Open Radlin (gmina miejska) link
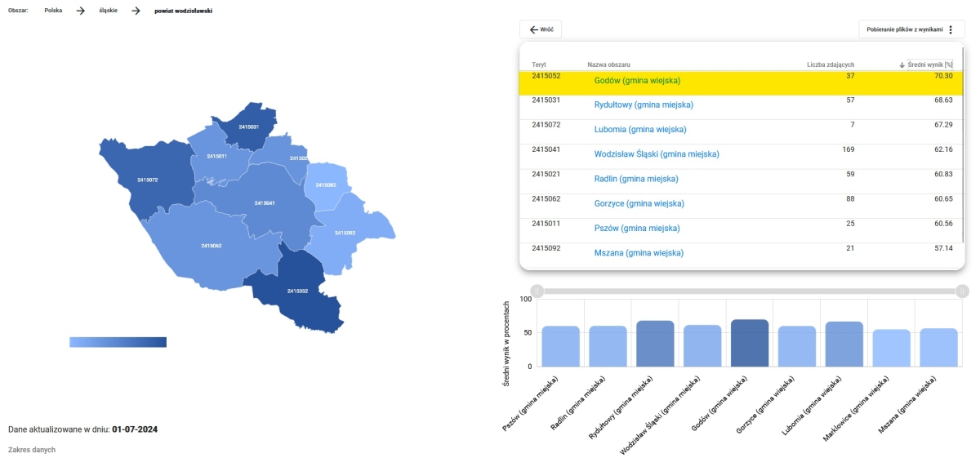The width and height of the screenshot is (980, 458). [636, 179]
